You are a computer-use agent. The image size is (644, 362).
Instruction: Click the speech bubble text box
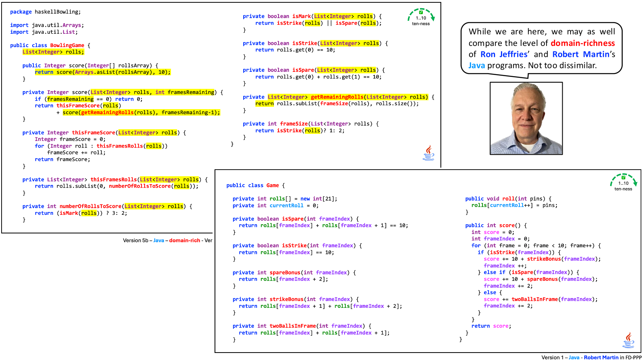point(541,48)
